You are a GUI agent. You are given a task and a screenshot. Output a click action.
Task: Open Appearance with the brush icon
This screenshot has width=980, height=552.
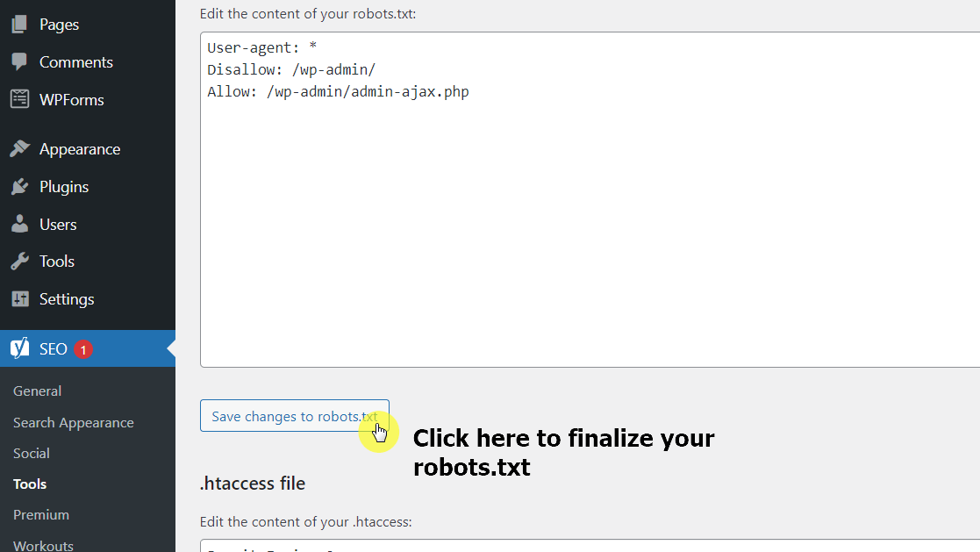[18, 148]
